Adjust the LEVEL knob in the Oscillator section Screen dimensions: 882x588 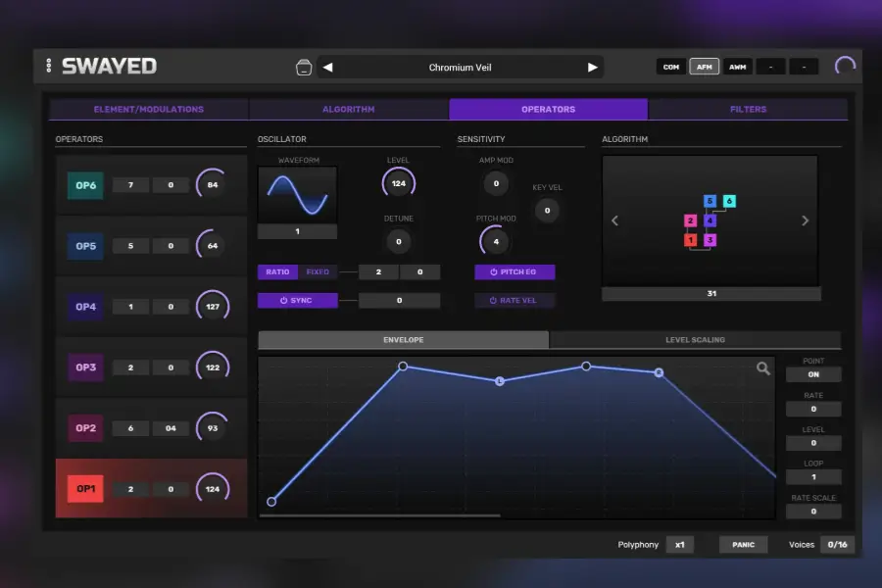(x=398, y=182)
